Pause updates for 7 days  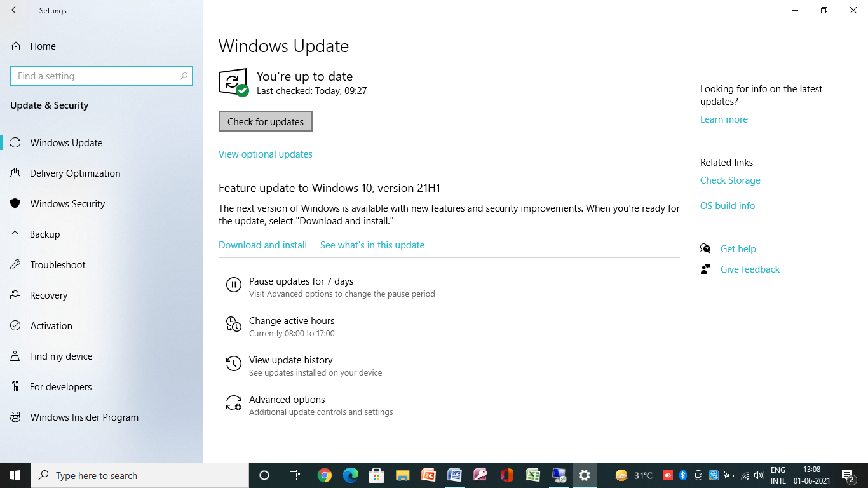[x=330, y=287]
